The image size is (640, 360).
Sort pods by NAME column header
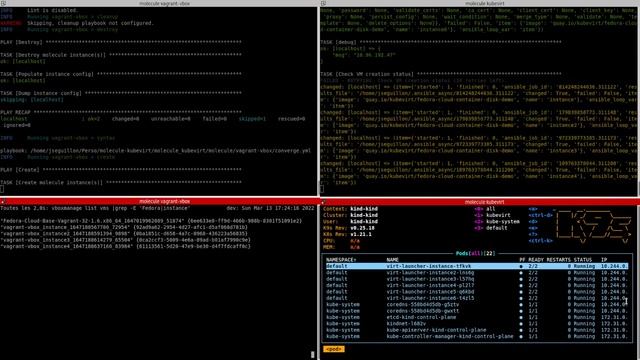point(392,260)
